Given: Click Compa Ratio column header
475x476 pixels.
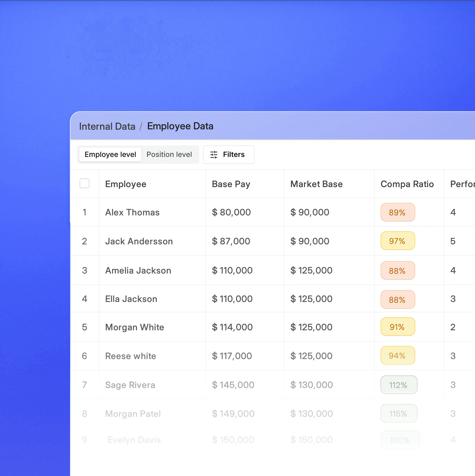Looking at the screenshot, I should [407, 184].
